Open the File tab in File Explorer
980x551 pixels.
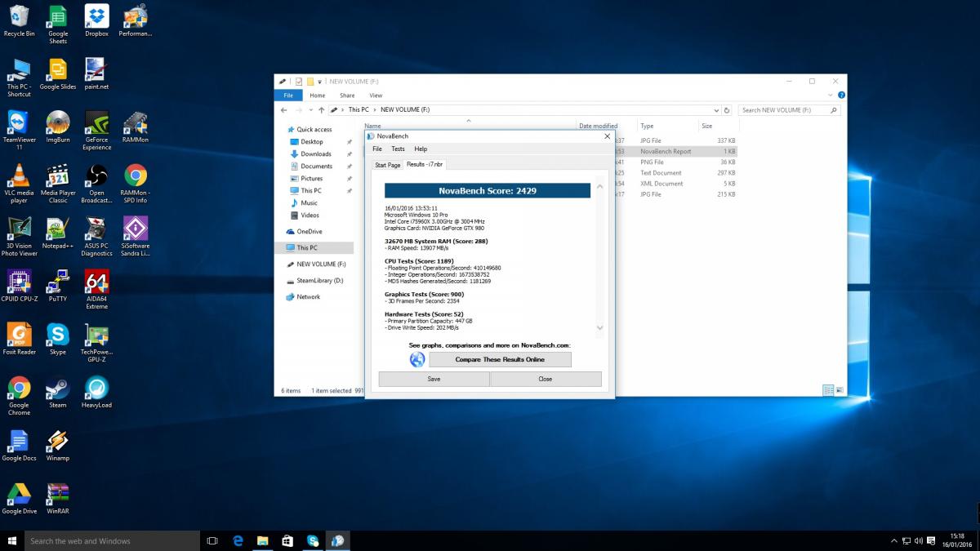coord(288,96)
